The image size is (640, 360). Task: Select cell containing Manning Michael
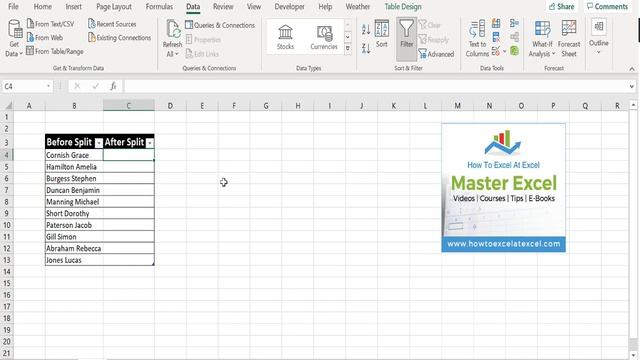[74, 202]
